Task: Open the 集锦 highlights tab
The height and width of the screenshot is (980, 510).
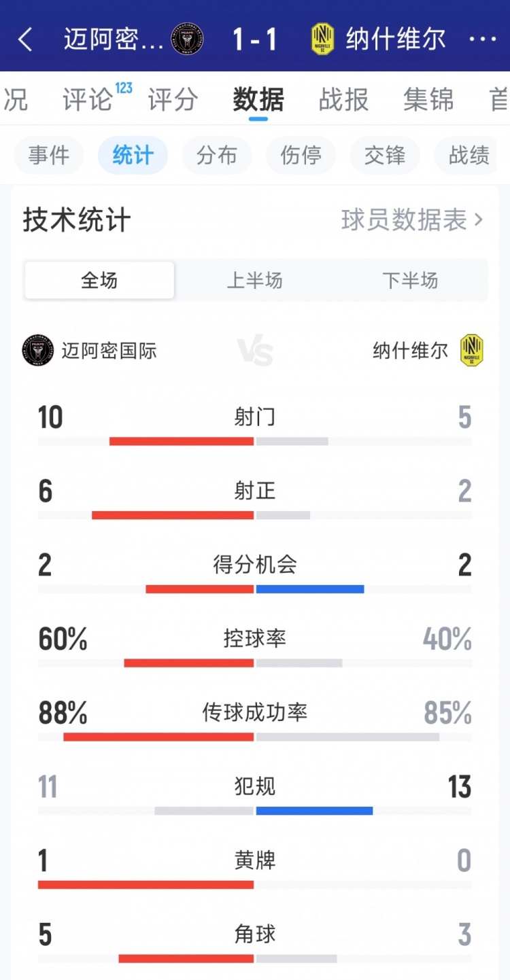Action: (428, 100)
